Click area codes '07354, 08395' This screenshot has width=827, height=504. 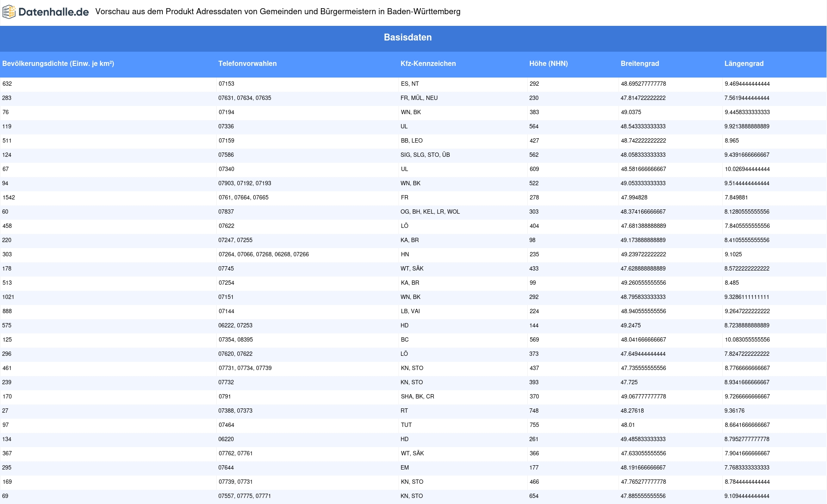236,340
